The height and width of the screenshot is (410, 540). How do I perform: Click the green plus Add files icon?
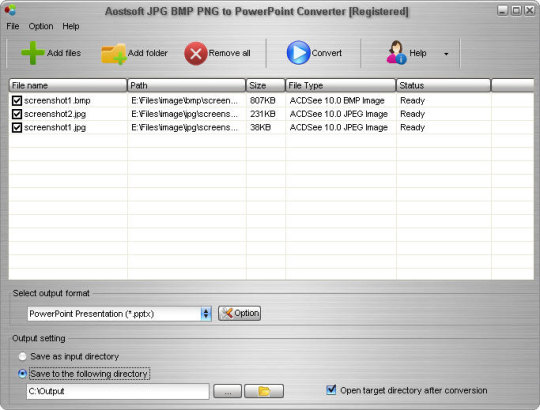click(x=33, y=53)
